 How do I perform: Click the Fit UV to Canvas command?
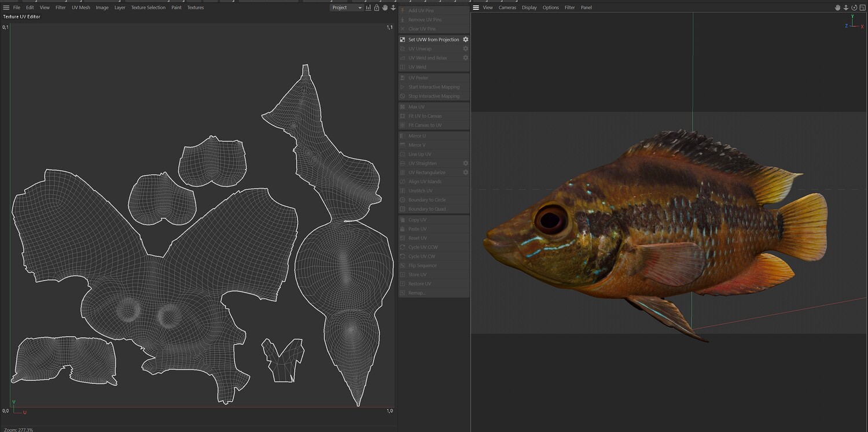point(434,116)
